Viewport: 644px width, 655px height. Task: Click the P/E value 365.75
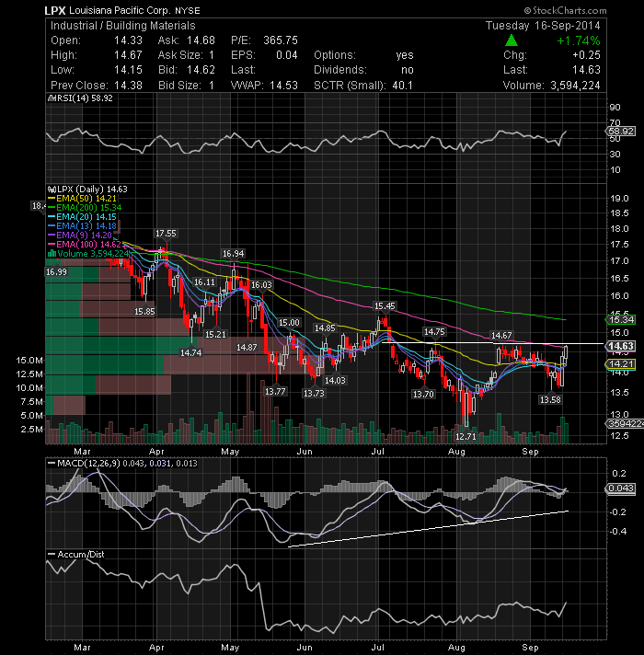point(281,40)
